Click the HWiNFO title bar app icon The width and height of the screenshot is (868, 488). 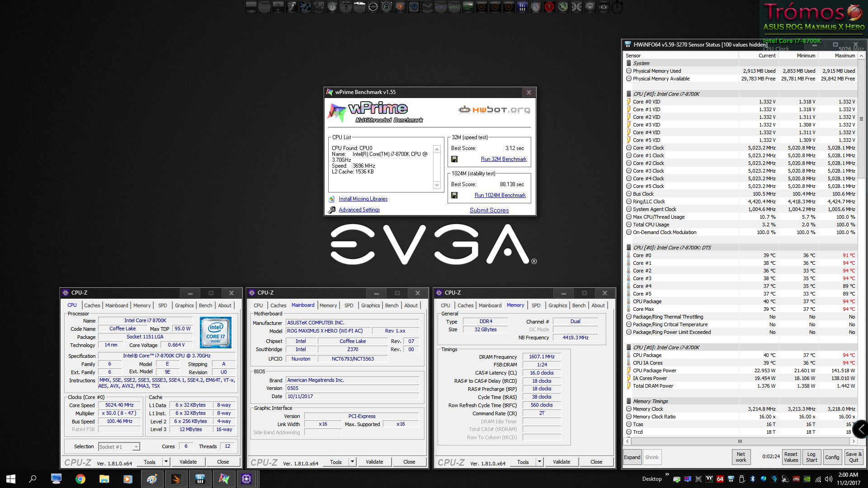click(628, 44)
